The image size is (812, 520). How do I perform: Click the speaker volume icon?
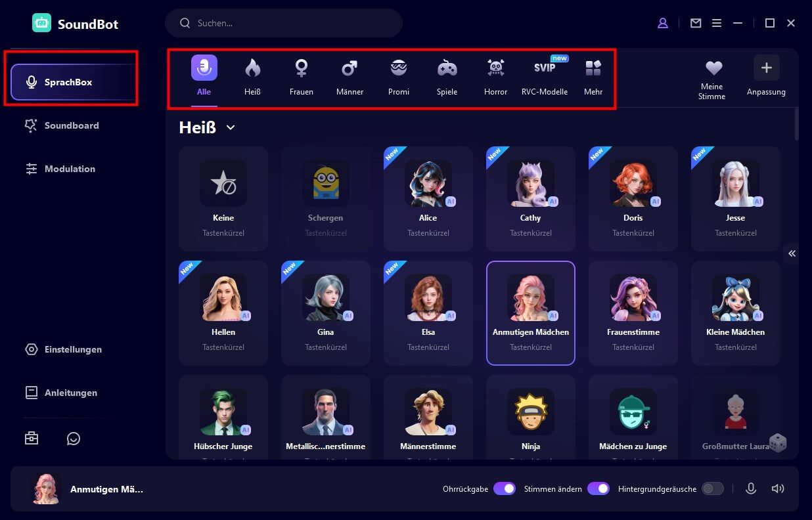[778, 488]
